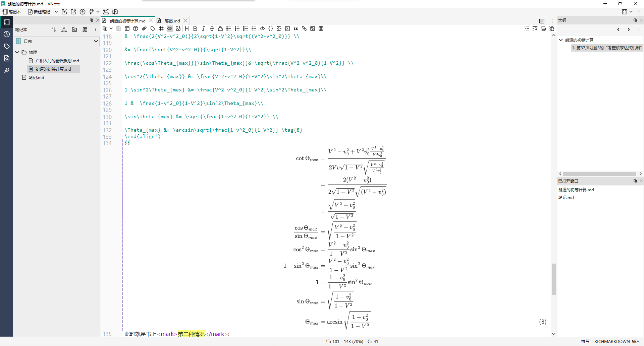Toggle the live preview eye icon

point(170,28)
